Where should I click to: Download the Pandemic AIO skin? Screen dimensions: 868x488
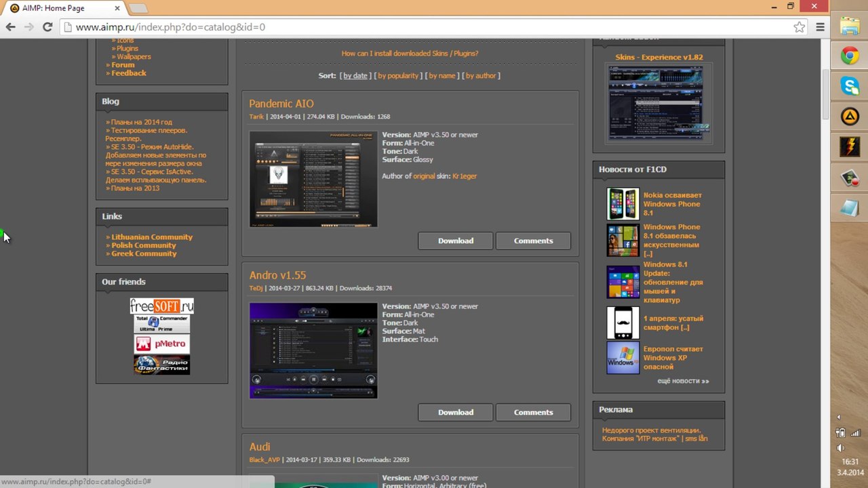456,241
